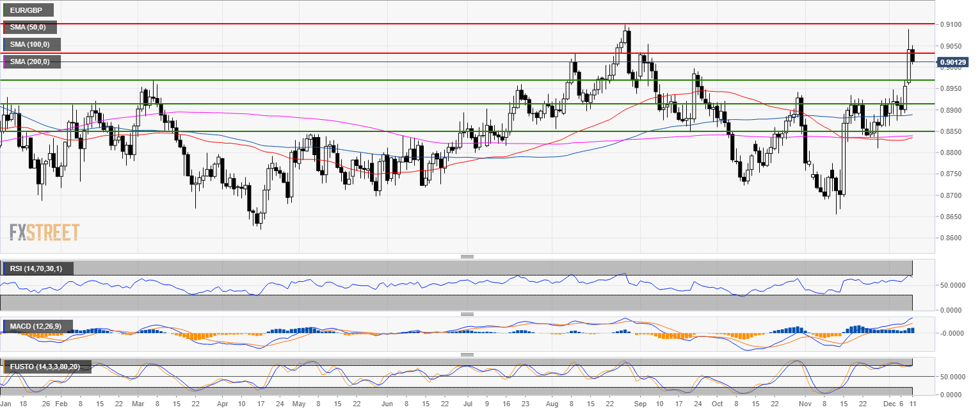
Task: Click the top red resistance line at 0.9100
Action: tap(448, 24)
